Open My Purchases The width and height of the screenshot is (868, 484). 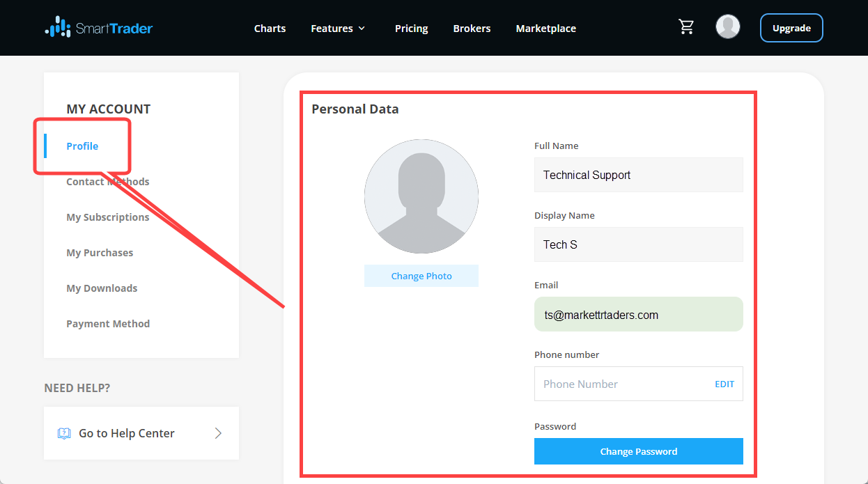pos(100,252)
